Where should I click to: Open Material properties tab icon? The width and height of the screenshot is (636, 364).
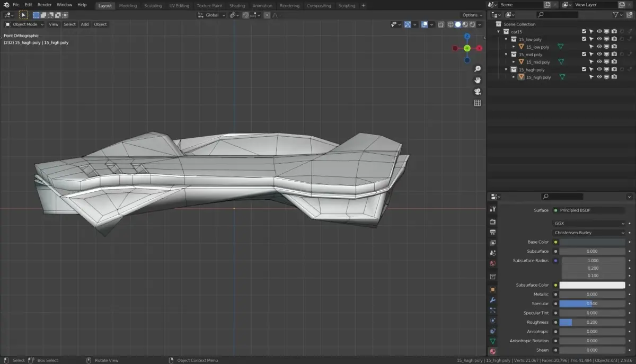(493, 352)
